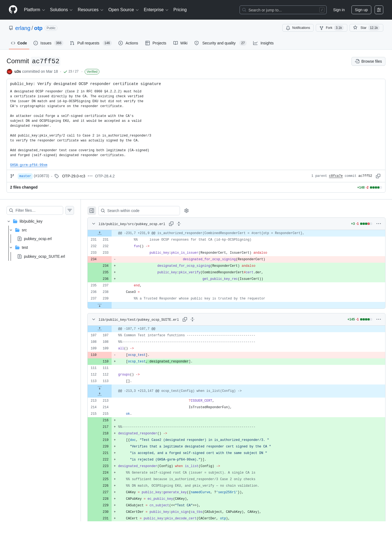Show the remaining tags via ellipsis
The height and width of the screenshot is (545, 392).
point(90,176)
